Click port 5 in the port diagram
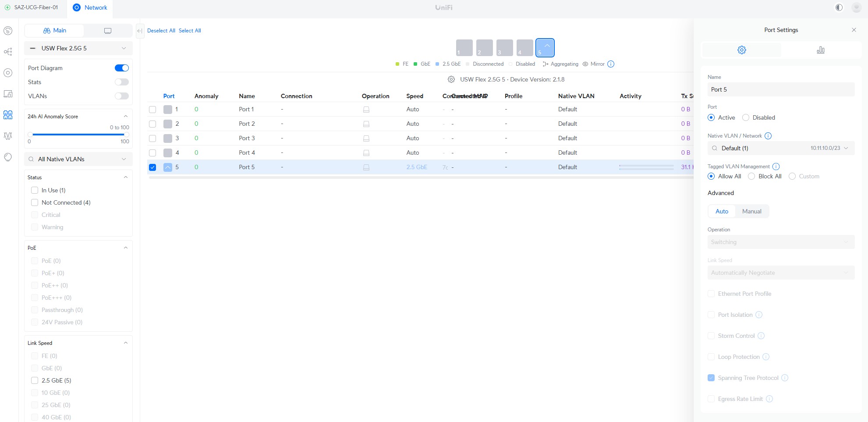868x422 pixels. click(x=545, y=48)
